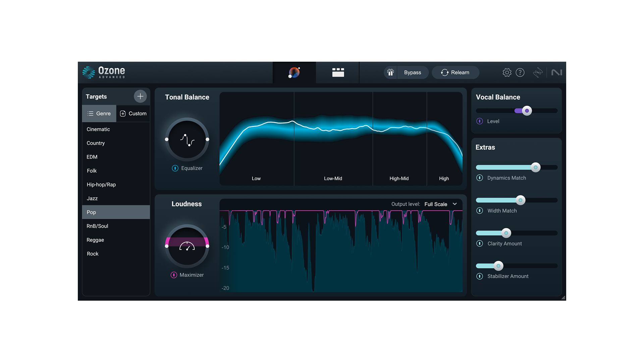Click the Low-Mid band of tonal graph
Screen dimensions: 644x362
click(x=333, y=139)
